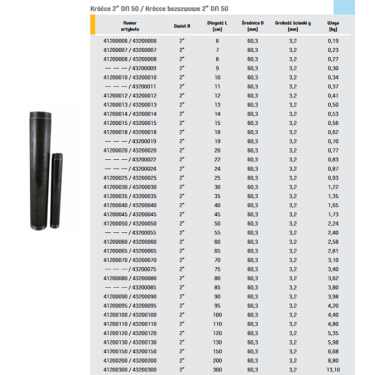Select article number 41200010 / 43200010

[130, 77]
